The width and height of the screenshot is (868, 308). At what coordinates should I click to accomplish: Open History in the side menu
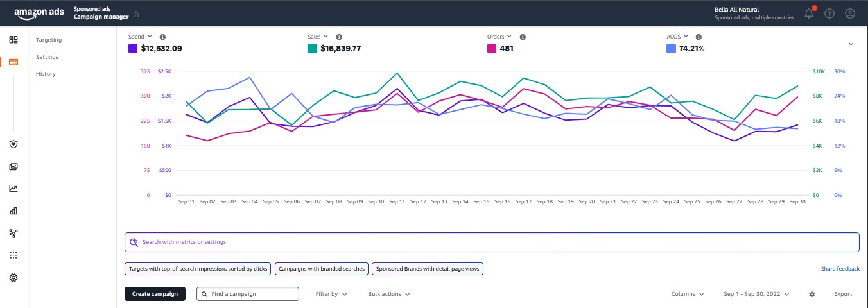point(46,74)
